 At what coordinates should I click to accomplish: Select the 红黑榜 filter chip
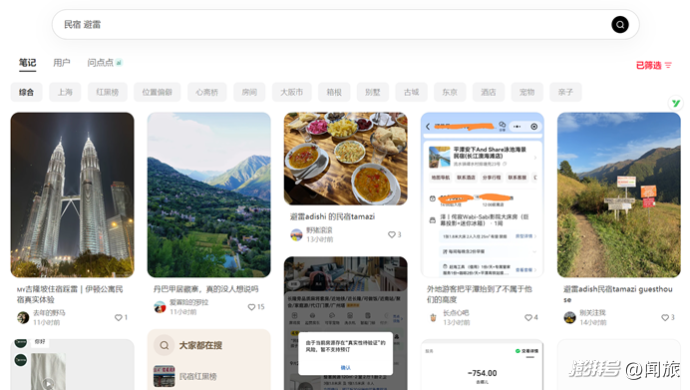(107, 92)
